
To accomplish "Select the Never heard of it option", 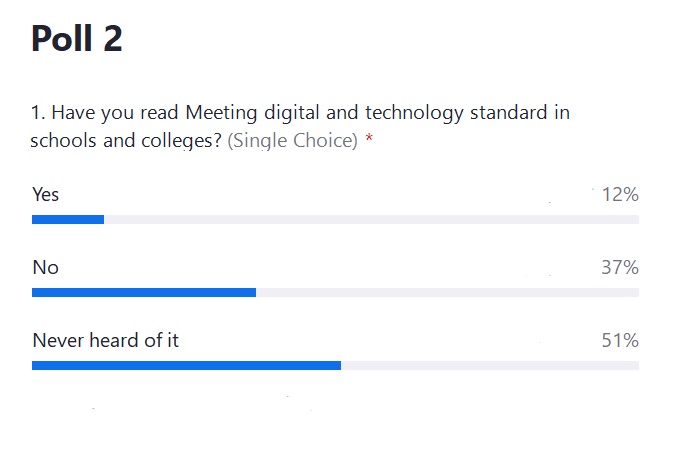I will tap(105, 340).
